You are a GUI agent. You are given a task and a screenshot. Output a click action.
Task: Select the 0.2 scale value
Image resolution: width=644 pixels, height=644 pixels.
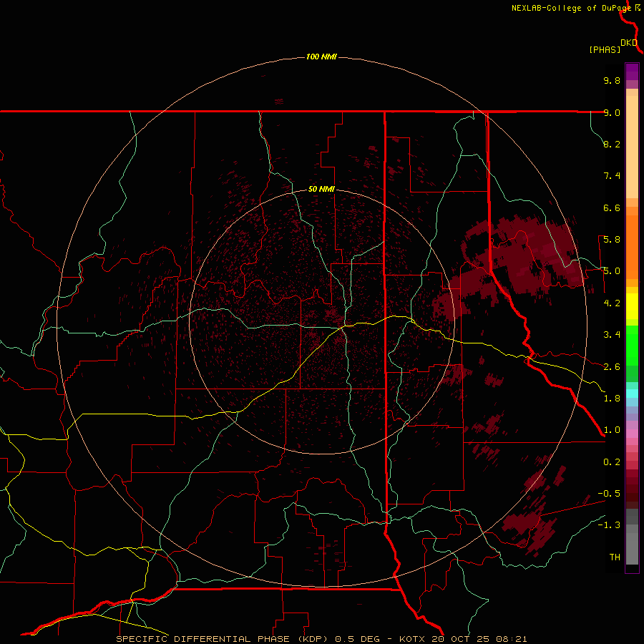pos(612,462)
